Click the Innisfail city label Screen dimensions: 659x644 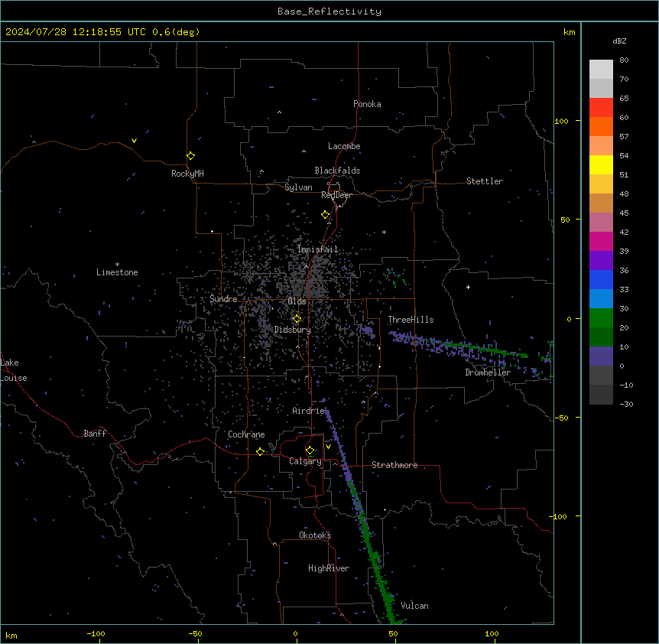tap(317, 249)
